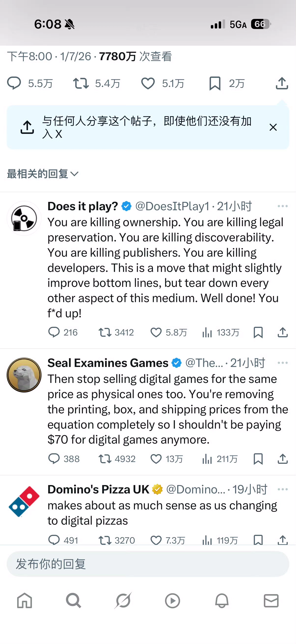This screenshot has width=296, height=644.
Task: Open the Grok tab in bottom bar
Action: tap(123, 601)
